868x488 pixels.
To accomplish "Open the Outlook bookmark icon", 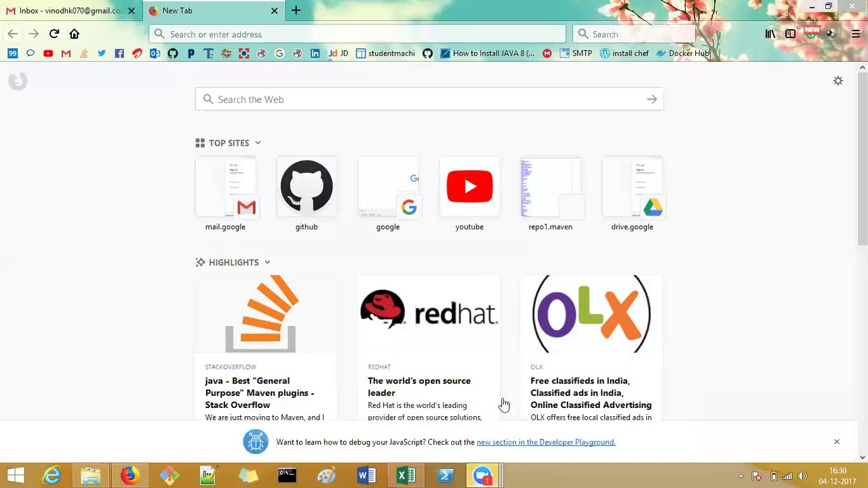I will [x=155, y=54].
